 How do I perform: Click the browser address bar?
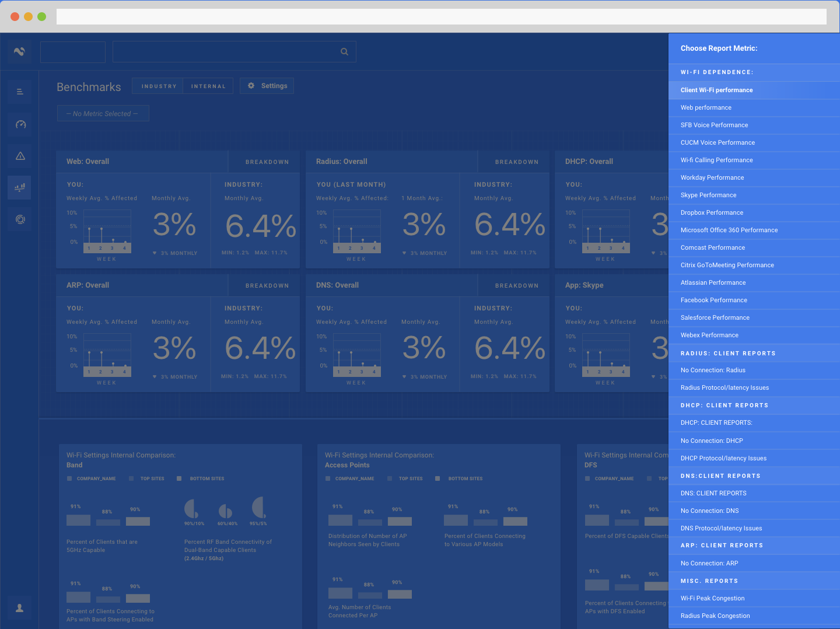pos(442,16)
